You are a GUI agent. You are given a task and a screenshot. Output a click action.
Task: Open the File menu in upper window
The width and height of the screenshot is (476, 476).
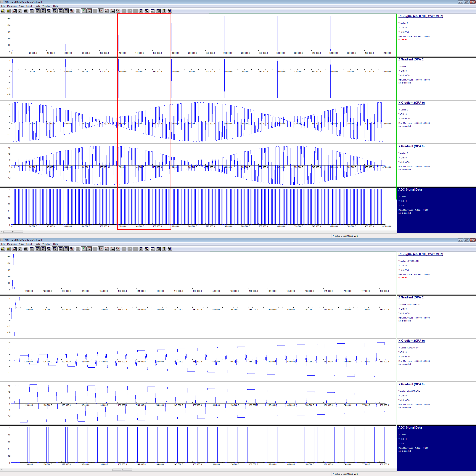click(x=3, y=6)
